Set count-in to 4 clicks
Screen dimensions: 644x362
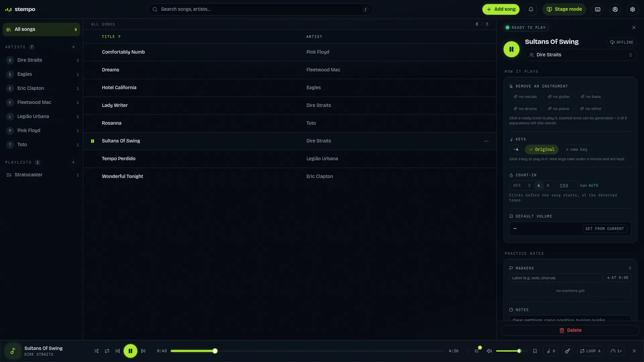point(539,186)
